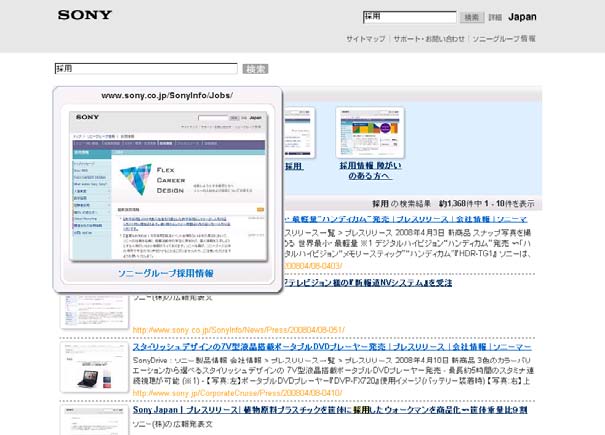Image resolution: width=605 pixels, height=435 pixels.
Task: Click the partially hidden 採用 thumbnail link
Action: [x=294, y=166]
